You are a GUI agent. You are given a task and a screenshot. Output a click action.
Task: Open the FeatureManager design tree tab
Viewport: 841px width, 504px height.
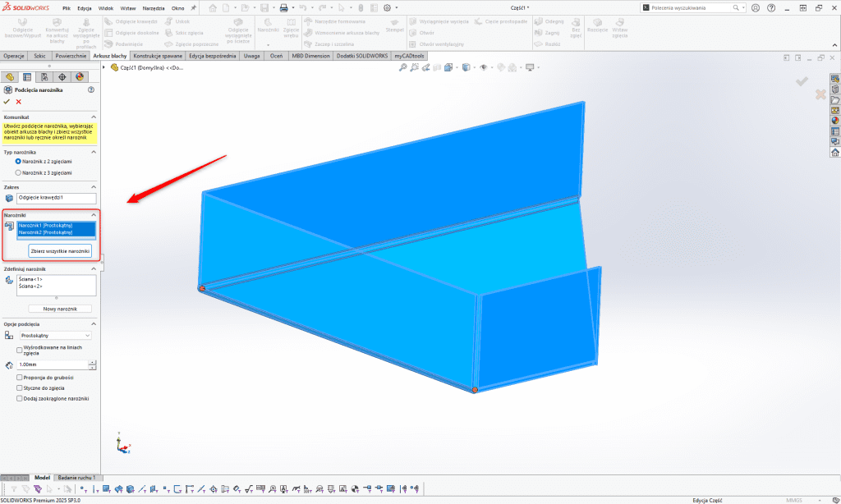pyautogui.click(x=10, y=76)
